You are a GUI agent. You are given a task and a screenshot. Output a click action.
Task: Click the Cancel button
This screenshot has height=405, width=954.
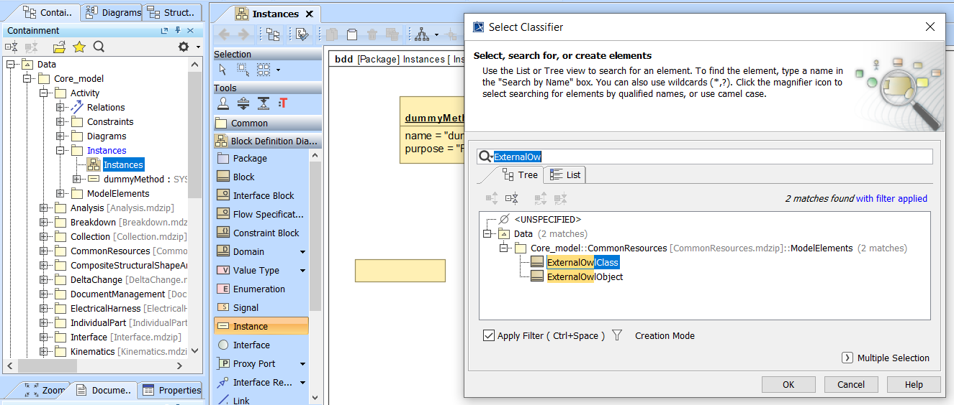pos(850,385)
